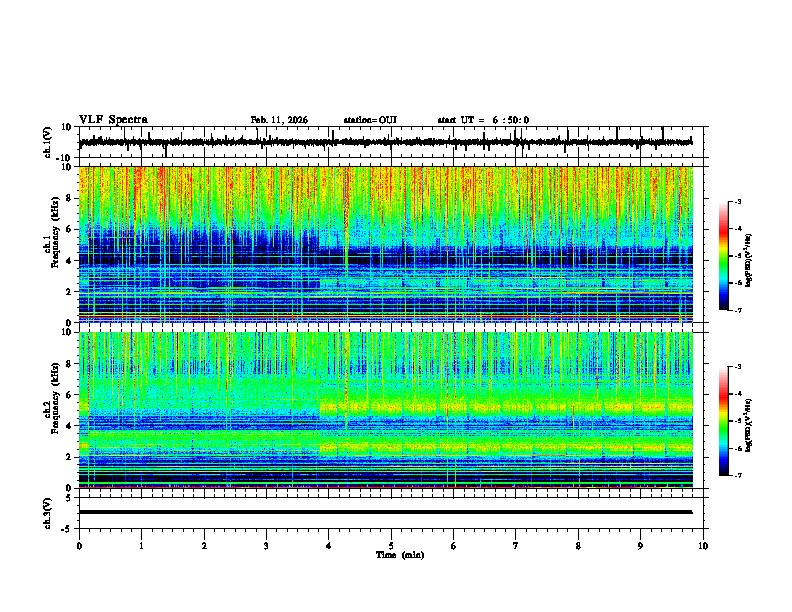792x612 pixels.
Task: Click the ch.2 "Frequency (kHz)" axis label
Action: click(56, 397)
